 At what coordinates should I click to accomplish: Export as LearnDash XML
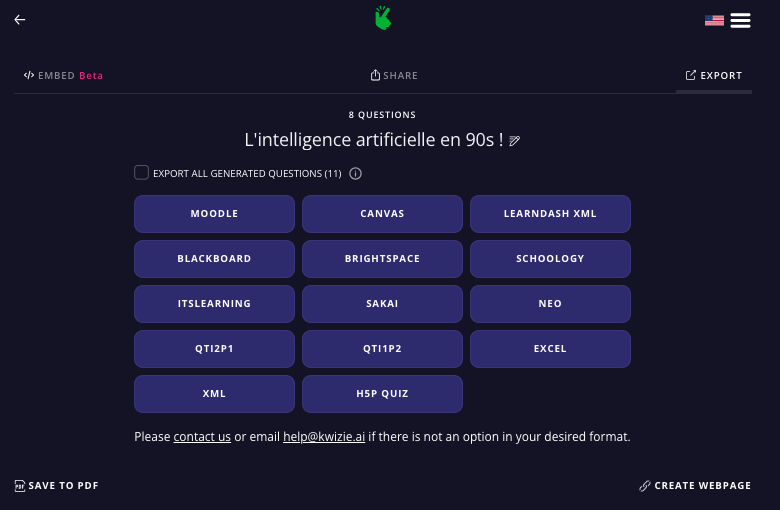[x=550, y=214]
